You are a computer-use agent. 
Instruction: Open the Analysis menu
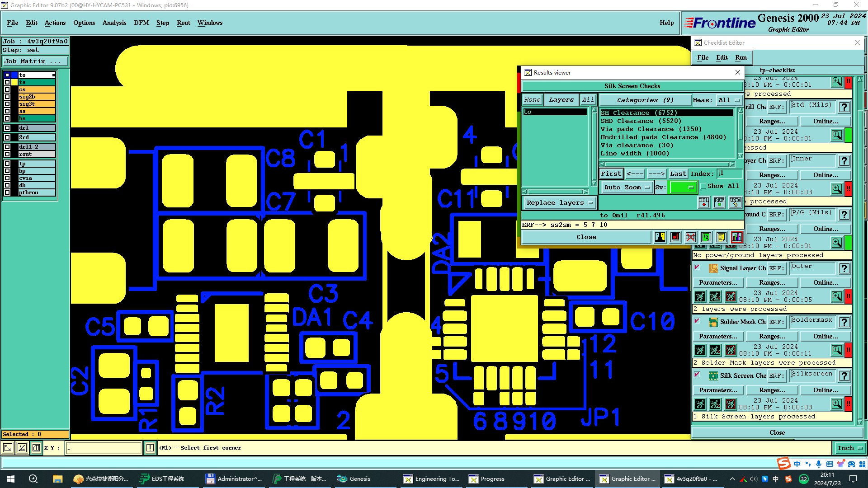point(114,23)
